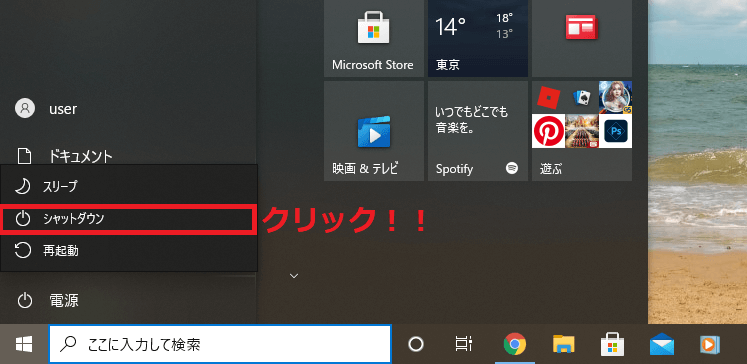This screenshot has height=364, width=747.
Task: Open the Solitaire cards icon
Action: pos(582,98)
